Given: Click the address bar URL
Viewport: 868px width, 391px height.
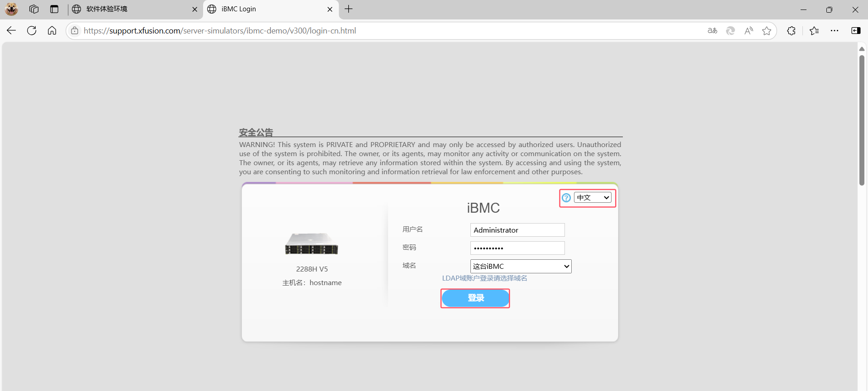Looking at the screenshot, I should [220, 31].
